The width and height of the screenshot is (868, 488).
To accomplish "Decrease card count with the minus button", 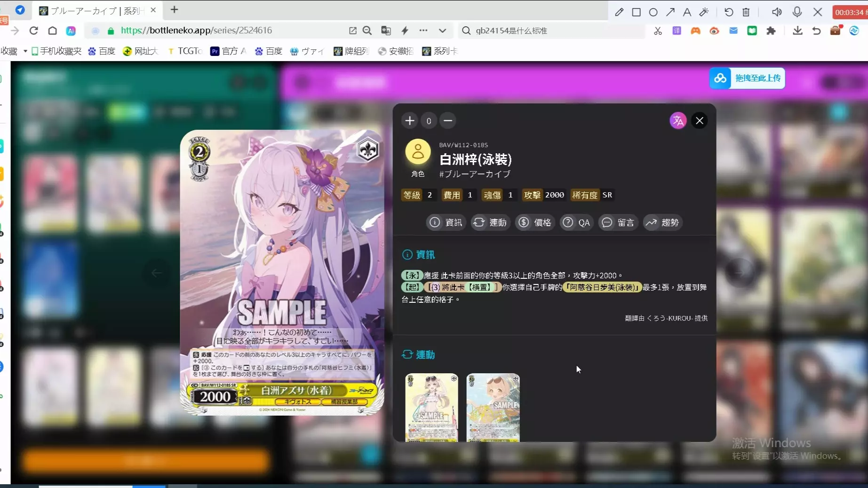I will point(448,121).
